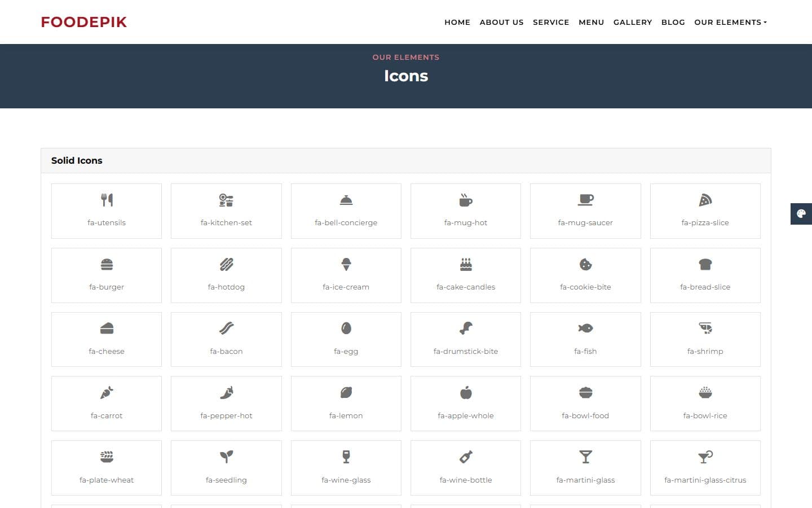812x508 pixels.
Task: Click the fa-wine-glass icon
Action: 346,457
